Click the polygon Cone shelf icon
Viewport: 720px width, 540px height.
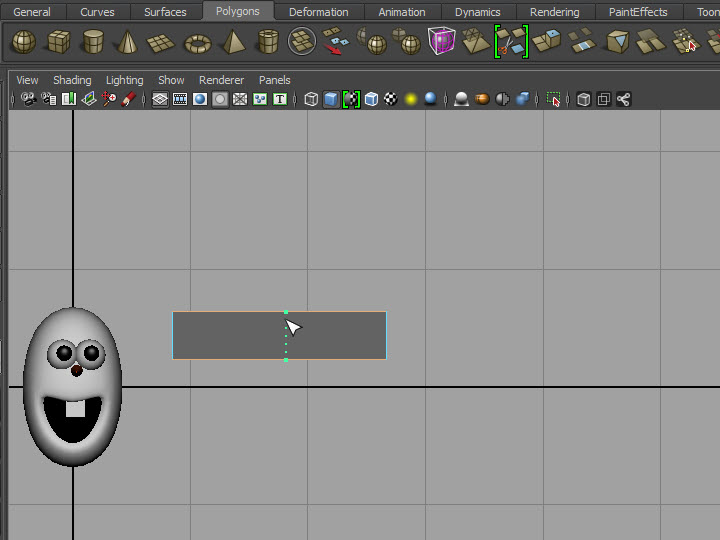127,42
